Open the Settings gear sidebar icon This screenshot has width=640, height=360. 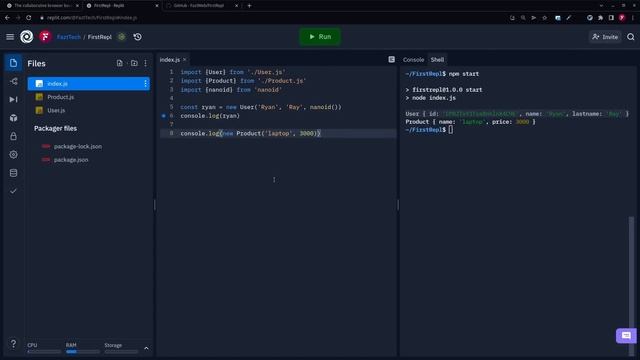[13, 155]
